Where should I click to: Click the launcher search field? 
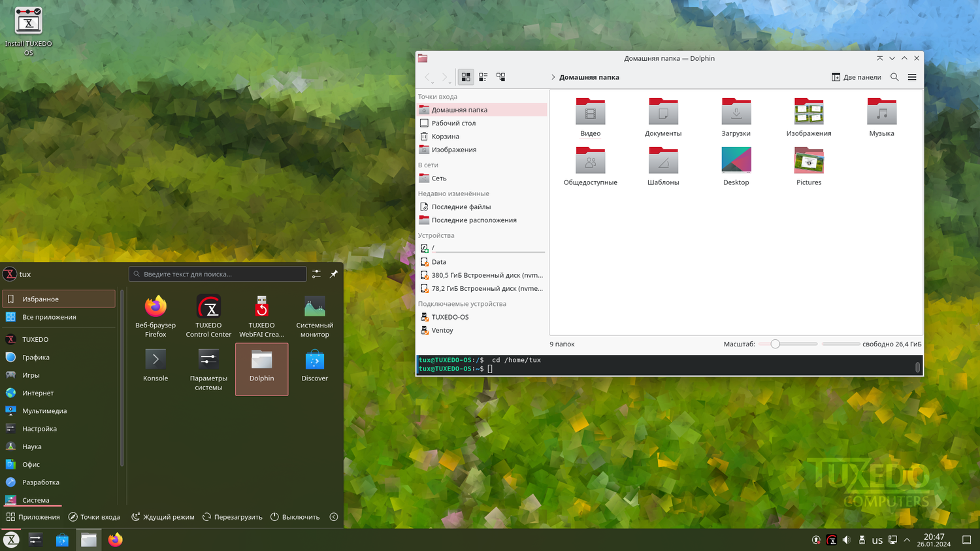pos(218,274)
